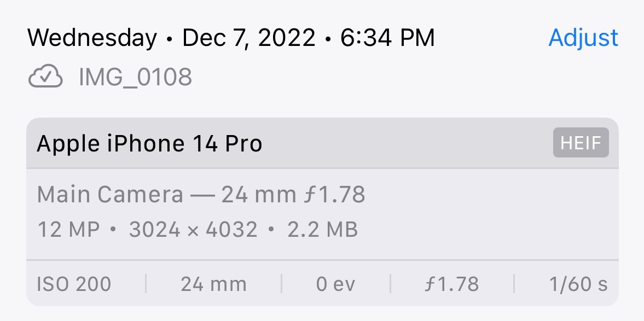Image resolution: width=644 pixels, height=321 pixels.
Task: Click the Dec 7, 2022 date
Action: pos(249,38)
